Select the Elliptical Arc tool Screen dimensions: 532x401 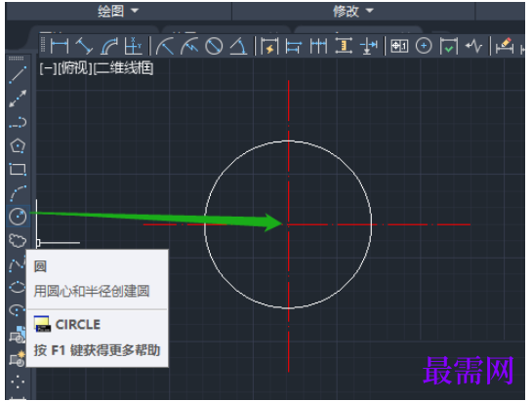click(17, 310)
